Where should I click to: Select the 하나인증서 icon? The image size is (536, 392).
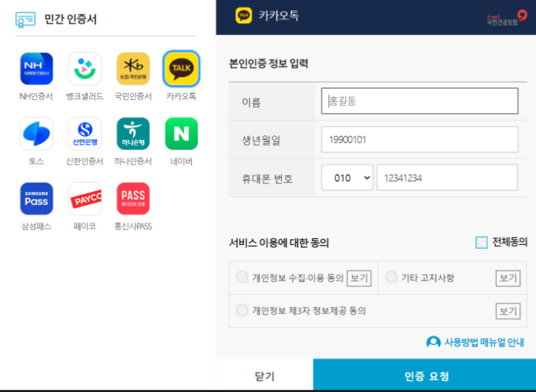133,134
